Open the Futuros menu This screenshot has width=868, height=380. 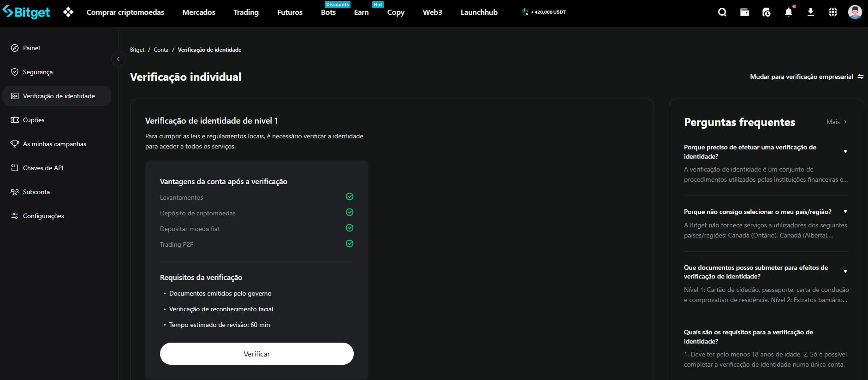coord(290,12)
